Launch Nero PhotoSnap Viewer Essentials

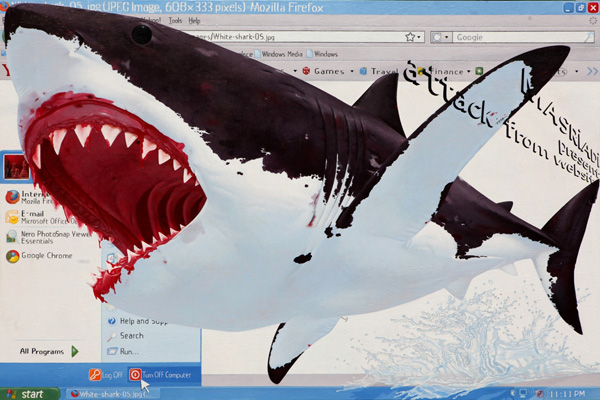(x=48, y=237)
